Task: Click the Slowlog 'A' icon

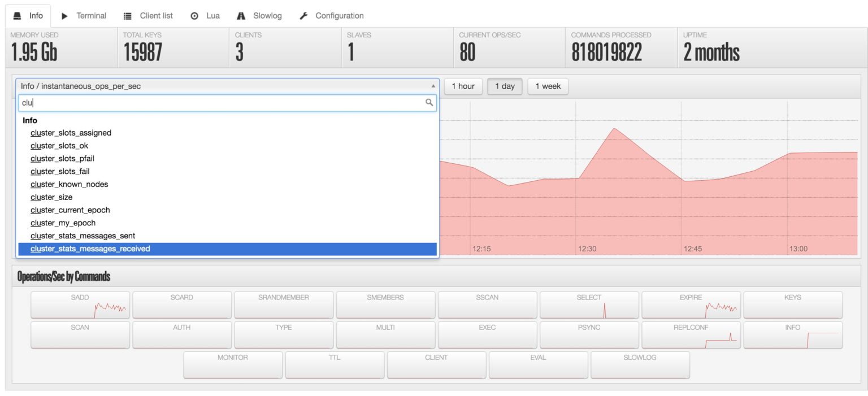Action: click(x=241, y=15)
